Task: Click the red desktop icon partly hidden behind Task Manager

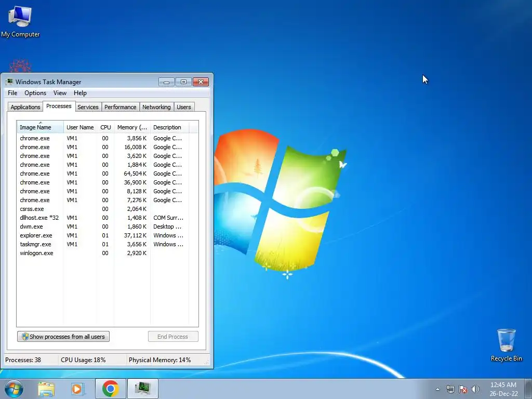Action: click(20, 65)
